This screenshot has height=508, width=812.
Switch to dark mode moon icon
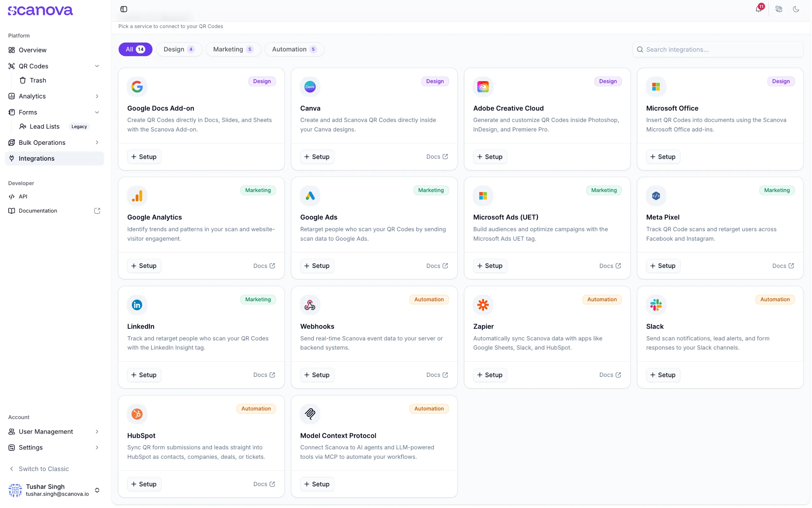click(x=796, y=9)
